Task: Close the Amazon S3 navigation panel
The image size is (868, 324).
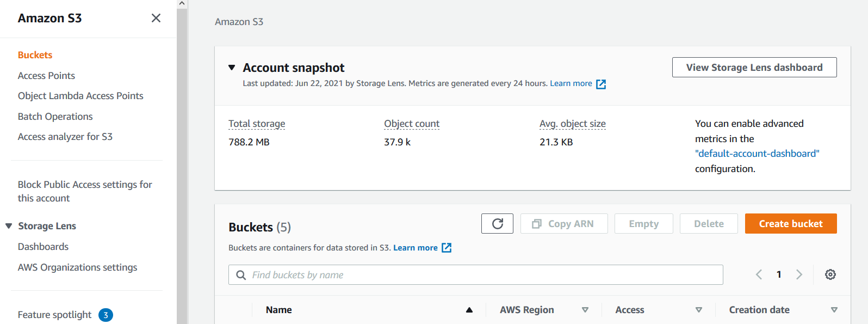Action: click(x=156, y=18)
